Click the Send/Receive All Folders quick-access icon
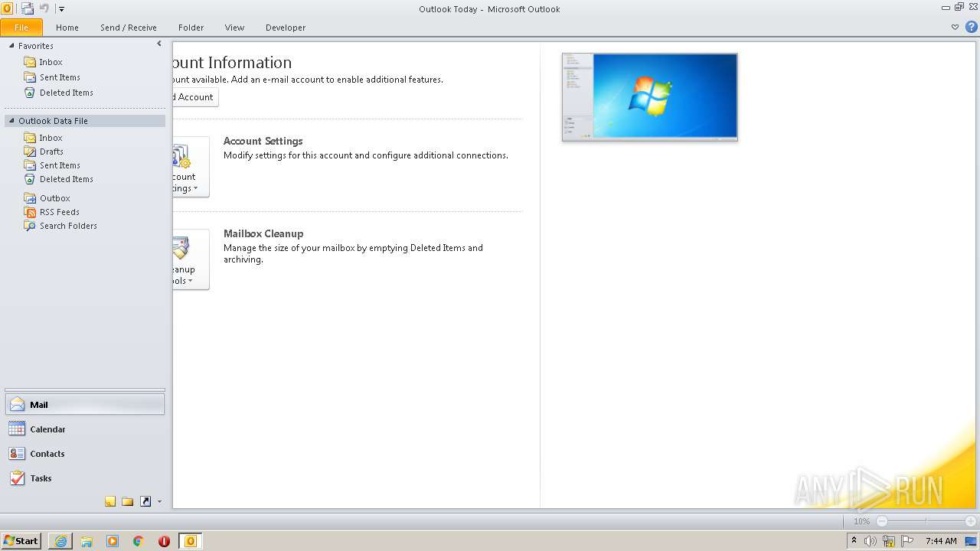The width and height of the screenshot is (980, 551). tap(28, 8)
